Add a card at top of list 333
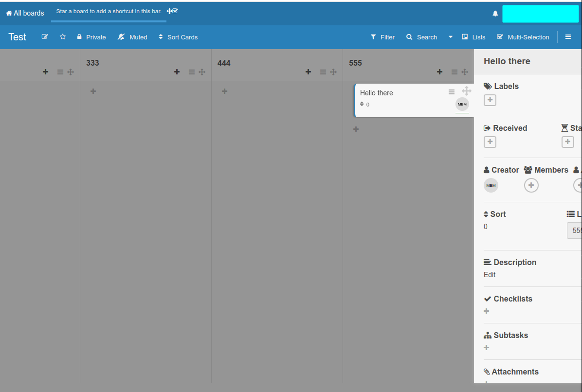This screenshot has height=392, width=582. pos(177,72)
